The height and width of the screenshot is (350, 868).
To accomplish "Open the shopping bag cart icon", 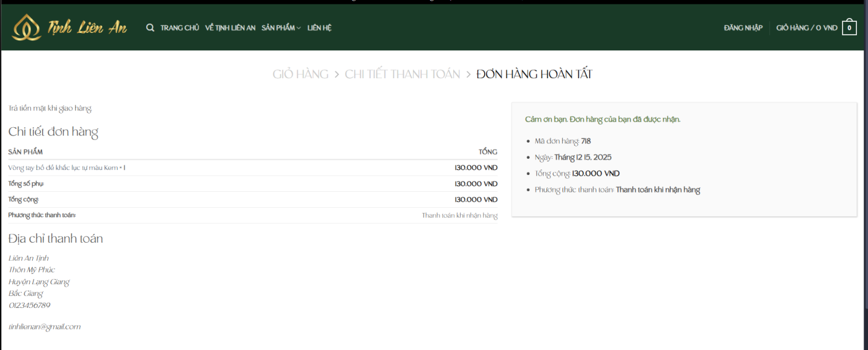I will [849, 28].
